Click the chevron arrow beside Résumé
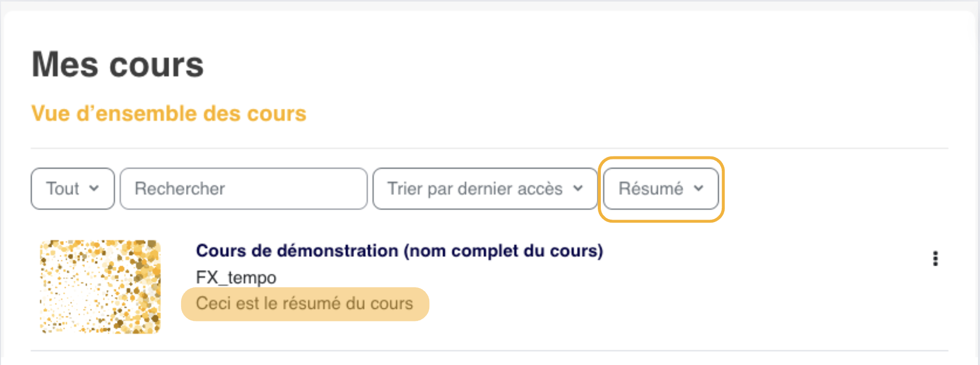This screenshot has width=980, height=365. (699, 189)
